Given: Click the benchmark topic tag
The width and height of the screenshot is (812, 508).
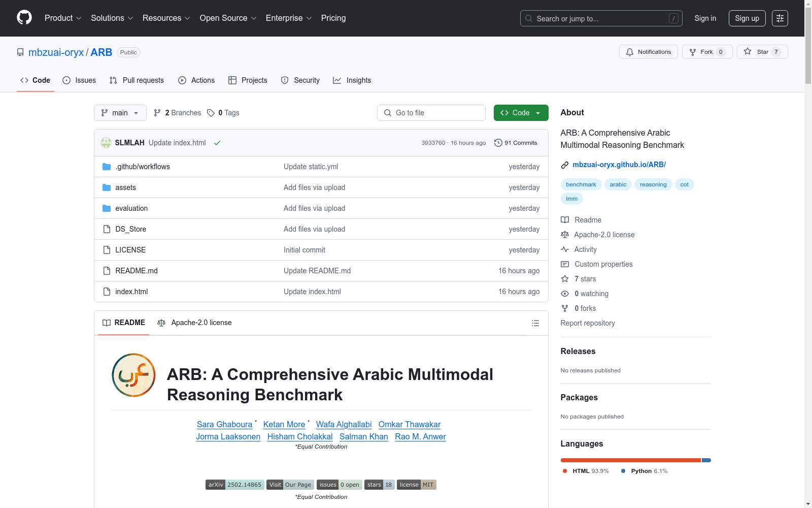Looking at the screenshot, I should [x=581, y=184].
